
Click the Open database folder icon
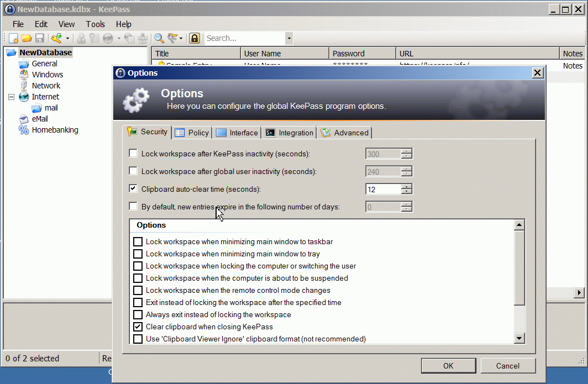[x=27, y=38]
